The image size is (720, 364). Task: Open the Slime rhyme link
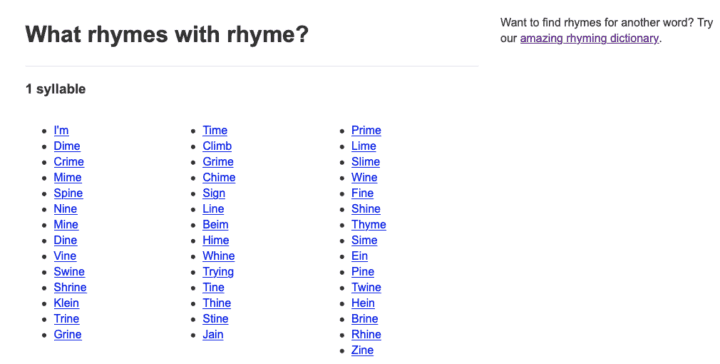[x=366, y=162]
